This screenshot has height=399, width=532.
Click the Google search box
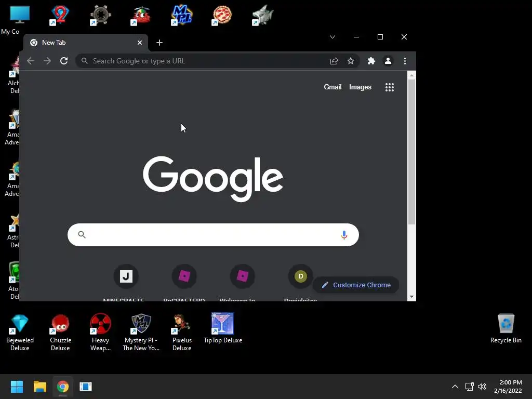point(213,235)
